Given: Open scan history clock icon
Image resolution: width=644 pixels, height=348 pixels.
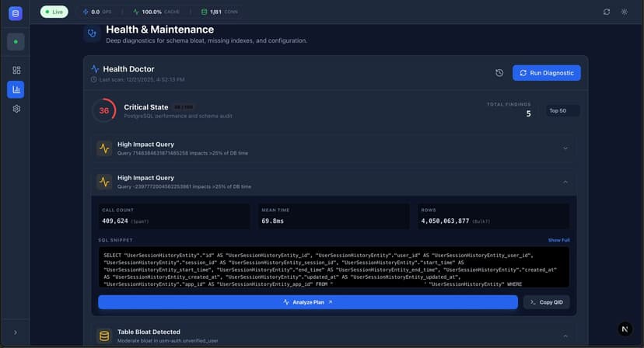Looking at the screenshot, I should coord(499,73).
